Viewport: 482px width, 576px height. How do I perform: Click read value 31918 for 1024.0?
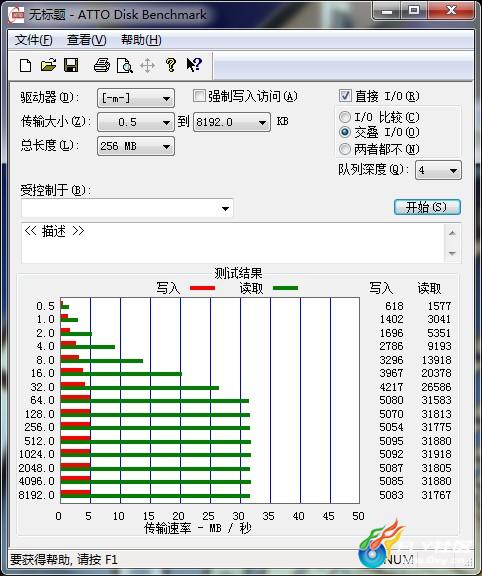(x=436, y=454)
